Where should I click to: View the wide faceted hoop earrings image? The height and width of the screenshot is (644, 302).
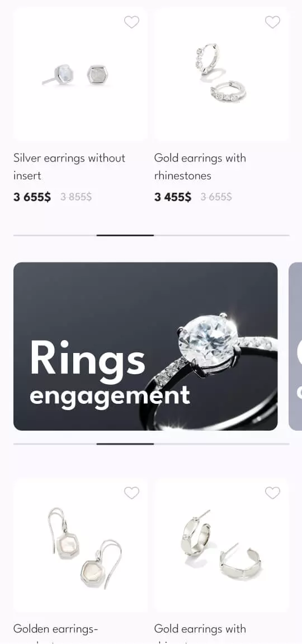[x=221, y=545]
